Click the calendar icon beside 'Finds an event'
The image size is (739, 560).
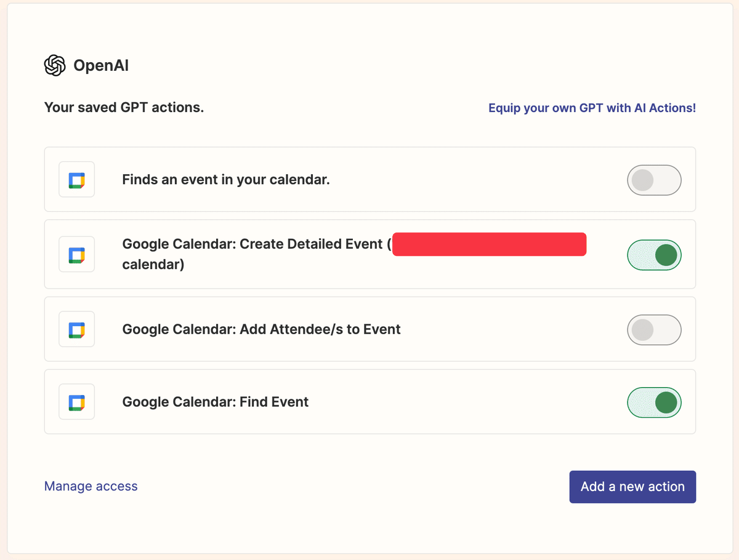(76, 180)
